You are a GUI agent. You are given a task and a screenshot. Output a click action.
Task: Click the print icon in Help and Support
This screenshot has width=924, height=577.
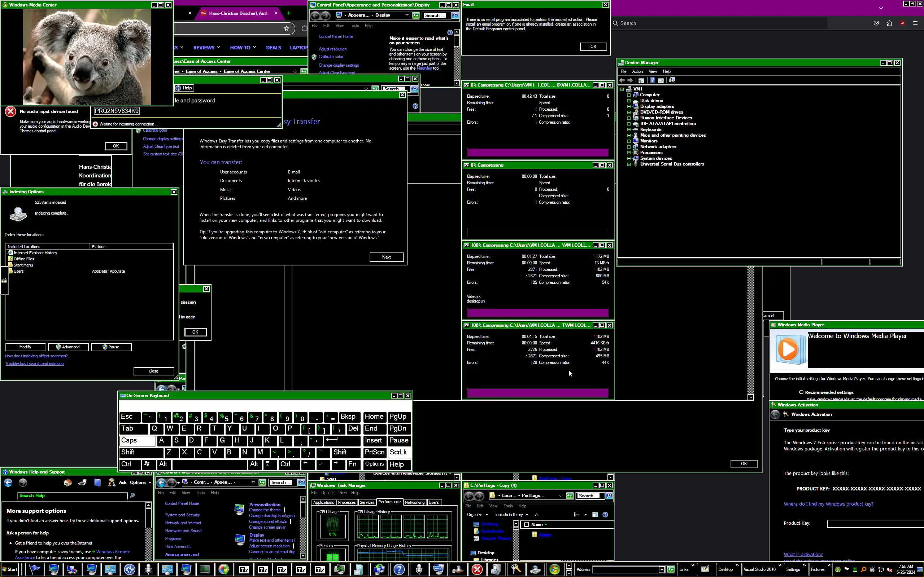[x=82, y=483]
